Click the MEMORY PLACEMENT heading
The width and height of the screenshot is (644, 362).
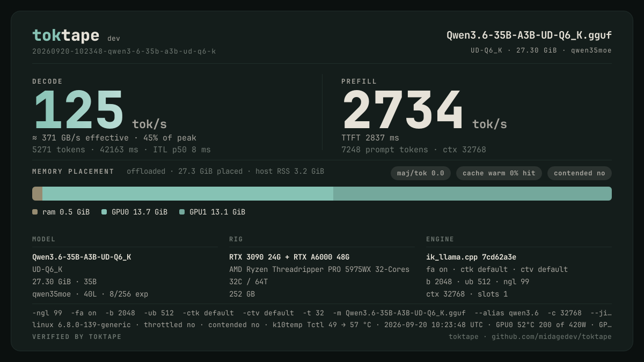pos(73,172)
